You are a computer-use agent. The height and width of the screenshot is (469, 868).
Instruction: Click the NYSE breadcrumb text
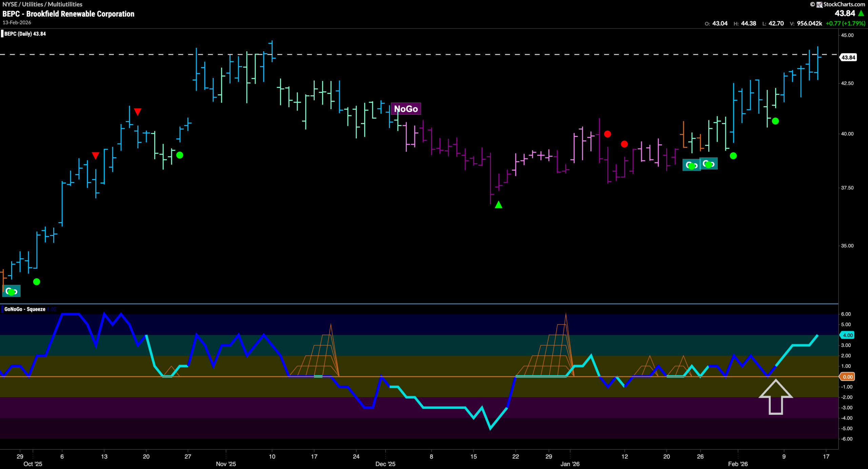[x=9, y=4]
